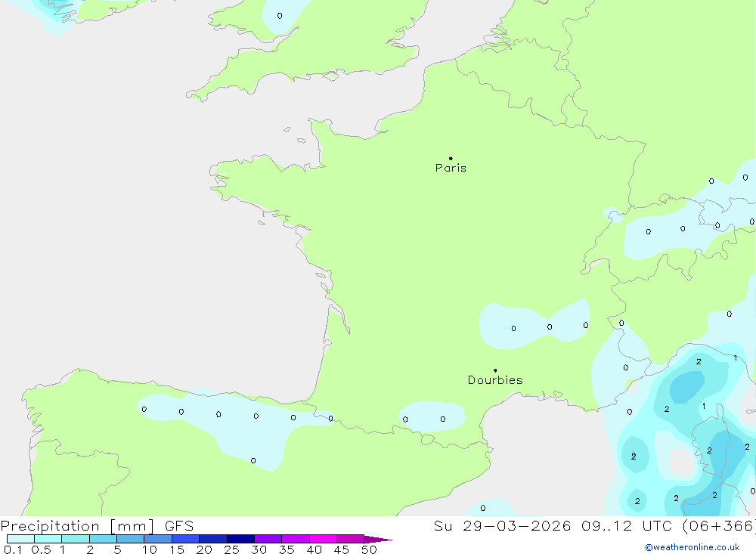
Task: Select the Paris map marker dot
Action: [x=451, y=158]
